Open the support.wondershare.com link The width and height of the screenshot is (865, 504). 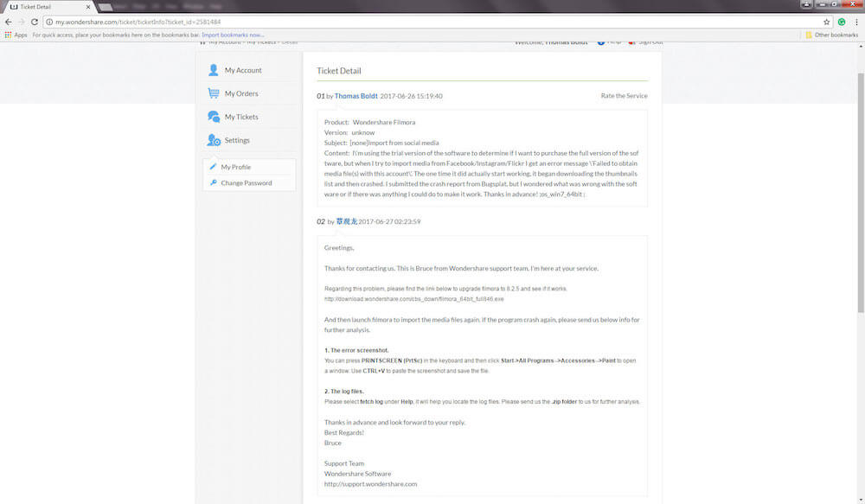[x=371, y=484]
